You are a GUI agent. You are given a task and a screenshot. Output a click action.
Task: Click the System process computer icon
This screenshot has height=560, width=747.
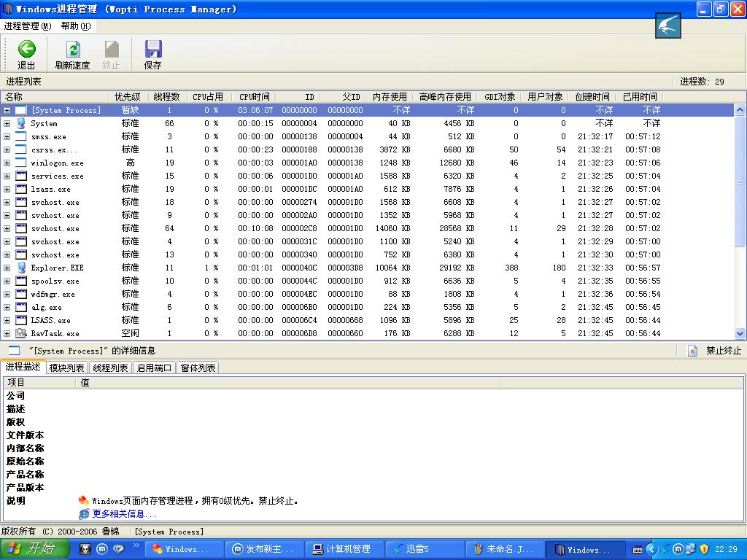[21, 123]
